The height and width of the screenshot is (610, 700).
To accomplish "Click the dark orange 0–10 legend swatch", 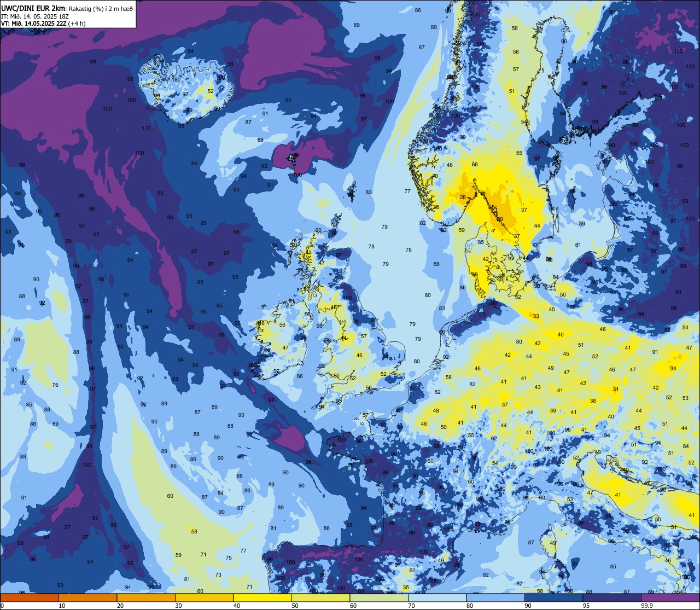I will point(30,597).
